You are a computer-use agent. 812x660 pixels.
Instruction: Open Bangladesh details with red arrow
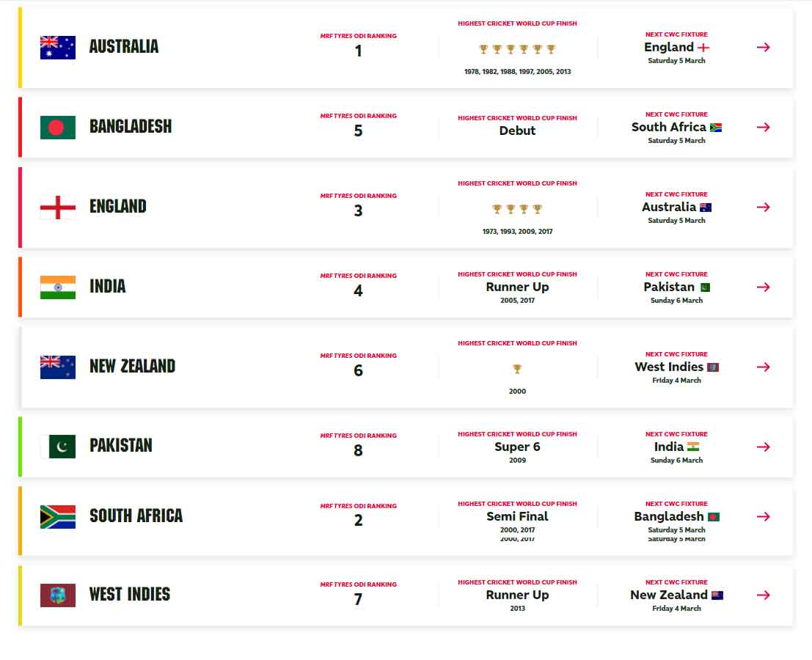pyautogui.click(x=763, y=127)
